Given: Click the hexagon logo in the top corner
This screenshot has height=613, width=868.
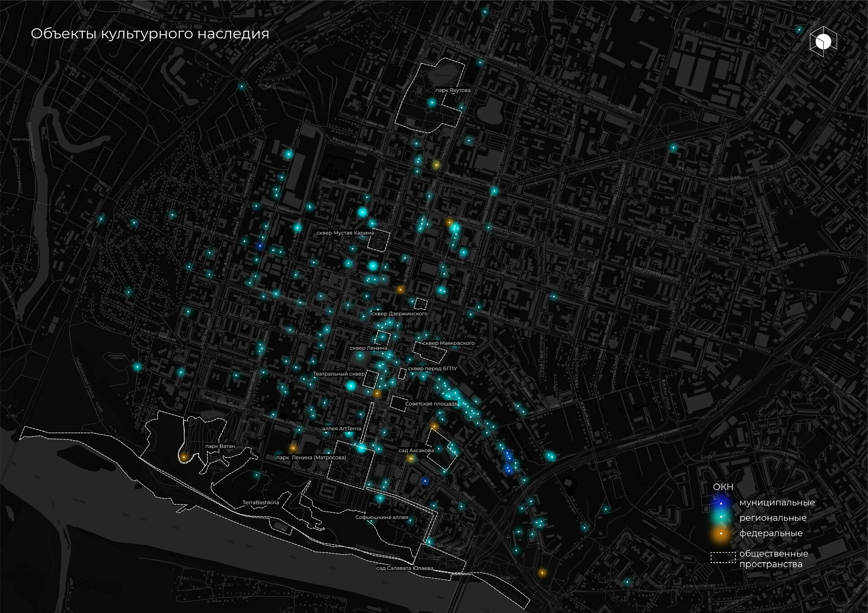Looking at the screenshot, I should (823, 42).
